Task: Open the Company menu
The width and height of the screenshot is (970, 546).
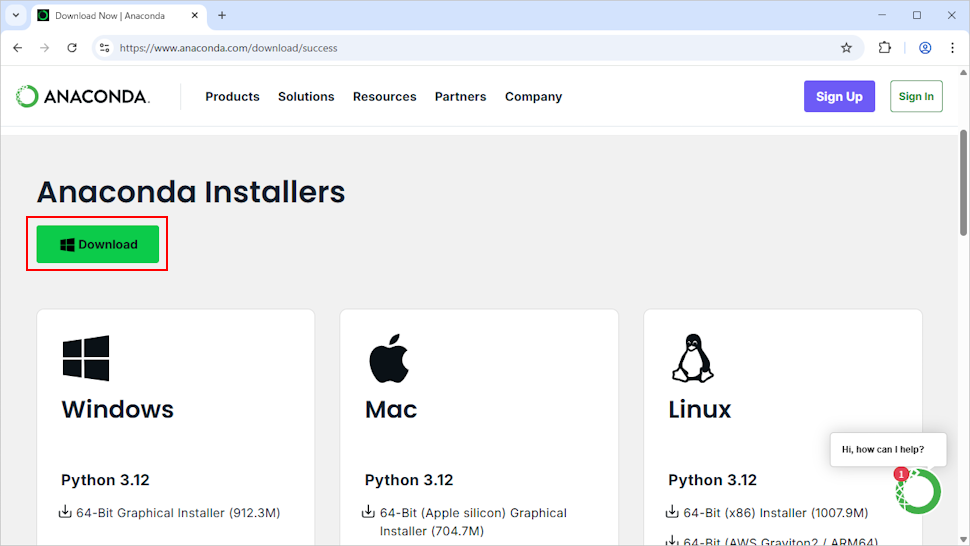Action: [533, 96]
